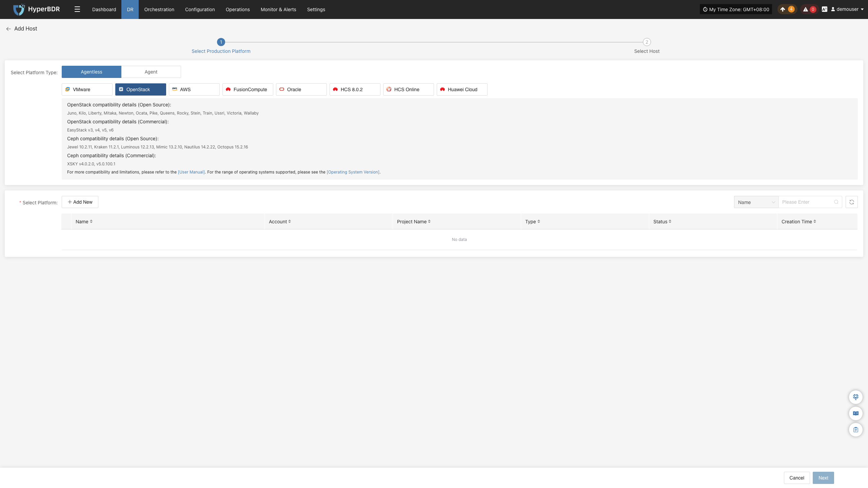
Task: Expand the Name search filter dropdown
Action: [x=756, y=202]
